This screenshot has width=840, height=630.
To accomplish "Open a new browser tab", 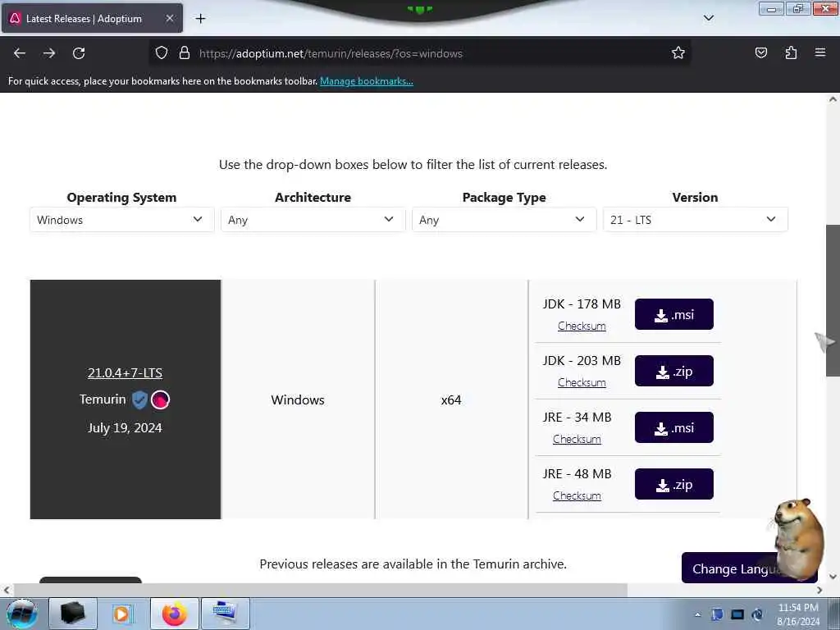I will (x=200, y=19).
